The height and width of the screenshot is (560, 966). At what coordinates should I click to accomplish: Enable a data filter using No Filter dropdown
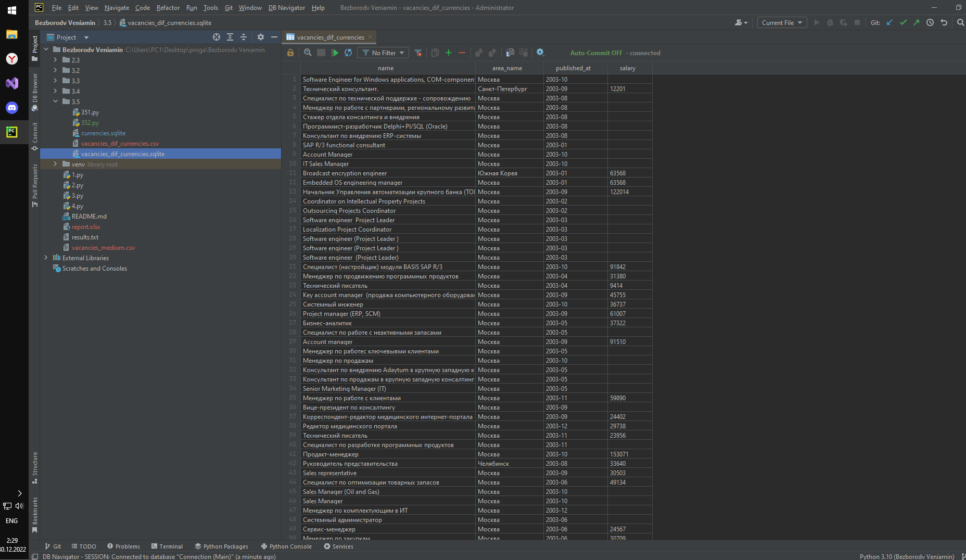[383, 53]
